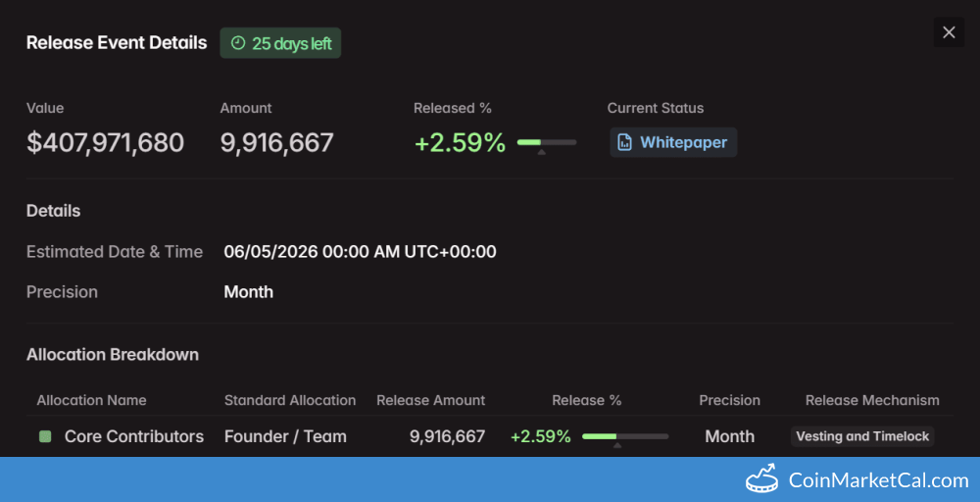Click the triangle marker under top progress bar
Viewport: 980px width, 502px height.
(x=541, y=152)
